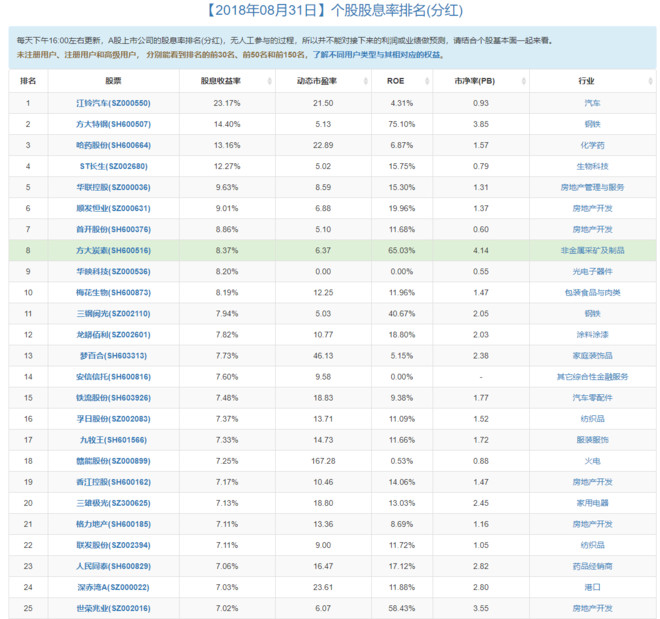This screenshot has height=619, width=660.
Task: Open stock link 香江控股(SH600162)
Action: (113, 482)
